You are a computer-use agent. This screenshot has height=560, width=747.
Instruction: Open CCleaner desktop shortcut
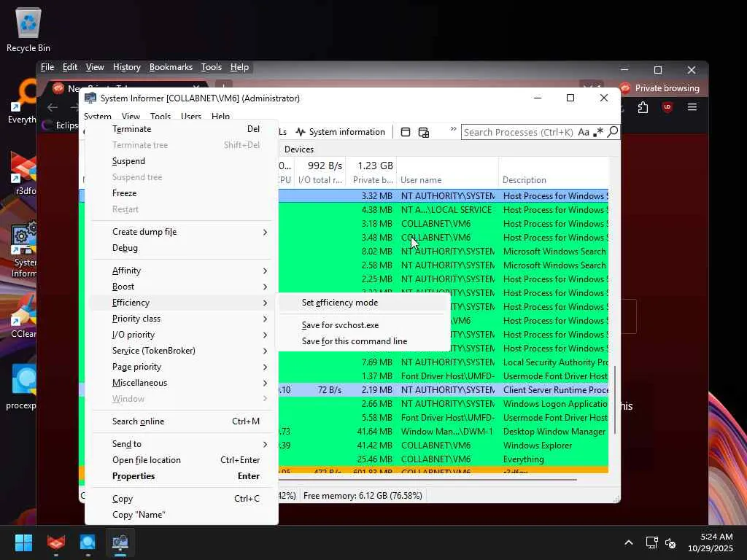click(x=23, y=316)
